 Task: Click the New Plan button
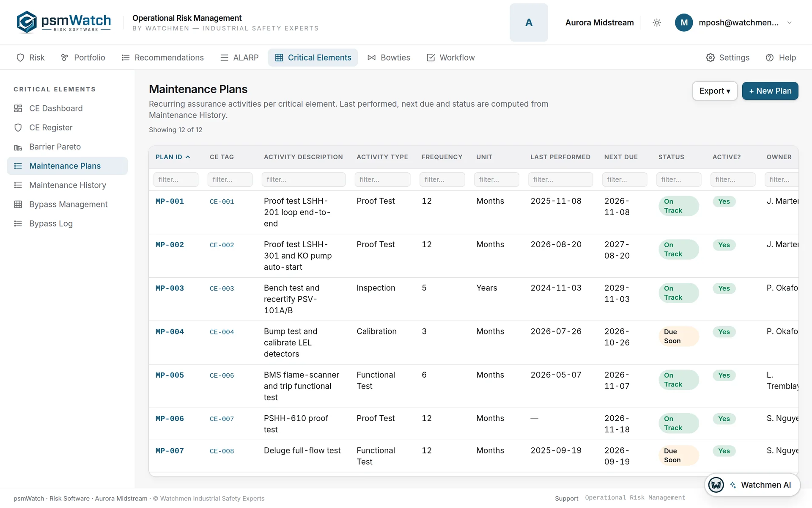pos(770,91)
